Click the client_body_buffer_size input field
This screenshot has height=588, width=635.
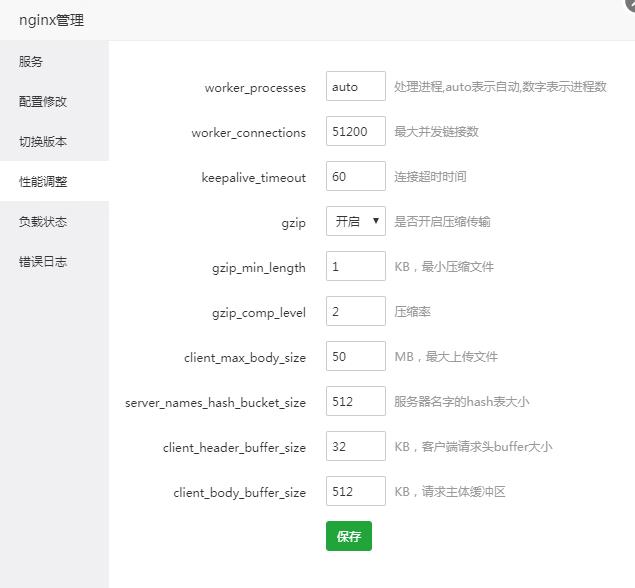[x=356, y=491]
